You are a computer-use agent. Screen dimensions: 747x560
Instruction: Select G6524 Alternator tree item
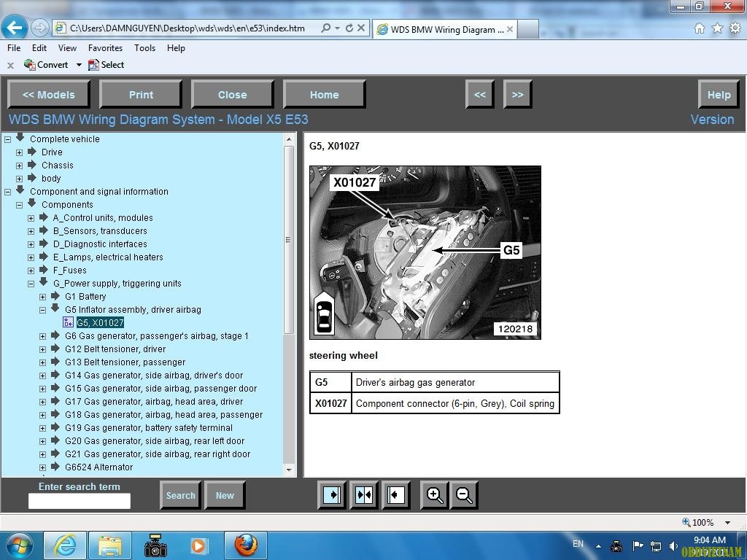(x=98, y=467)
